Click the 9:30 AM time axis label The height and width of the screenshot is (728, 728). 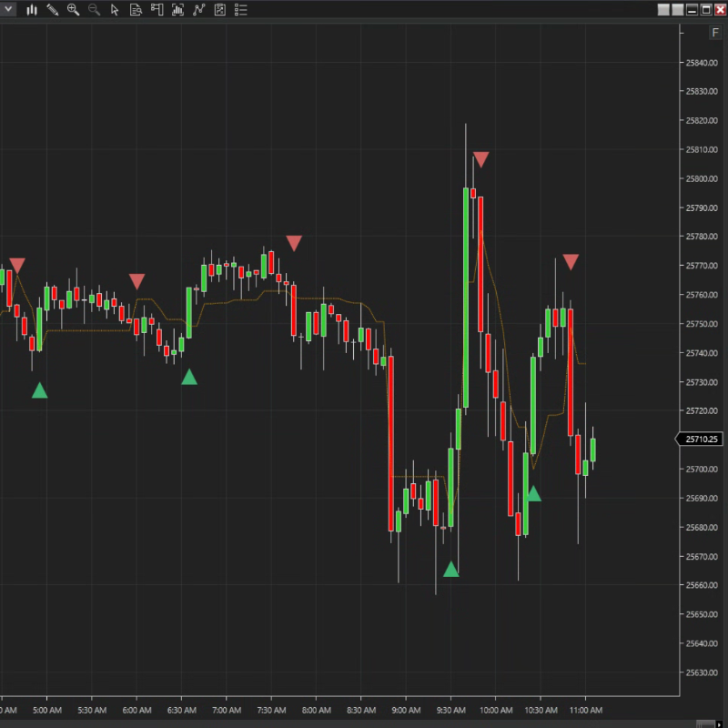[450, 710]
